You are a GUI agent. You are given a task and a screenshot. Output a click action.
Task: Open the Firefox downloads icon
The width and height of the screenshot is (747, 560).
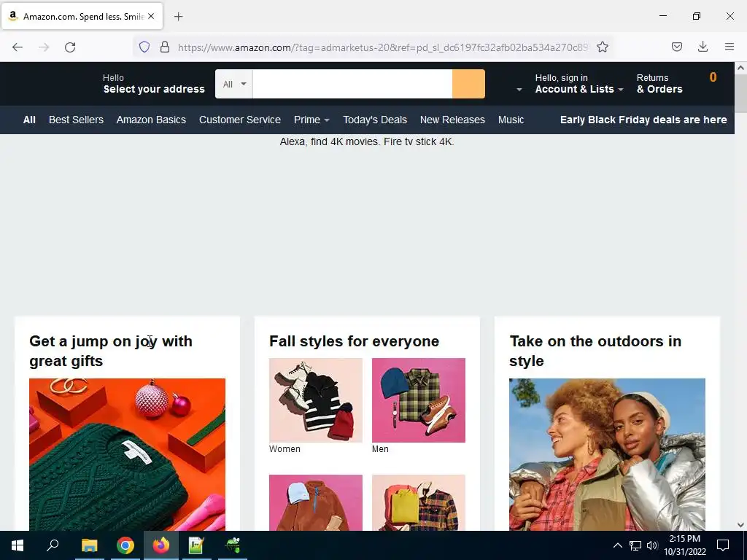[703, 47]
